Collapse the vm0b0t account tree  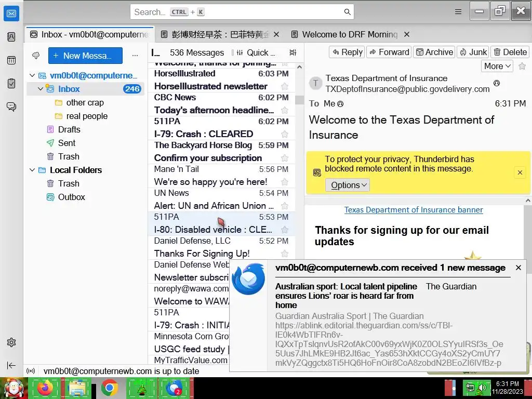(x=32, y=75)
